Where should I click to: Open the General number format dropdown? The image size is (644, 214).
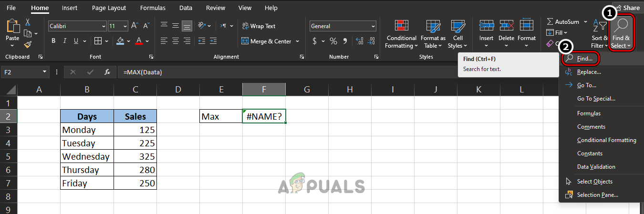click(x=373, y=26)
